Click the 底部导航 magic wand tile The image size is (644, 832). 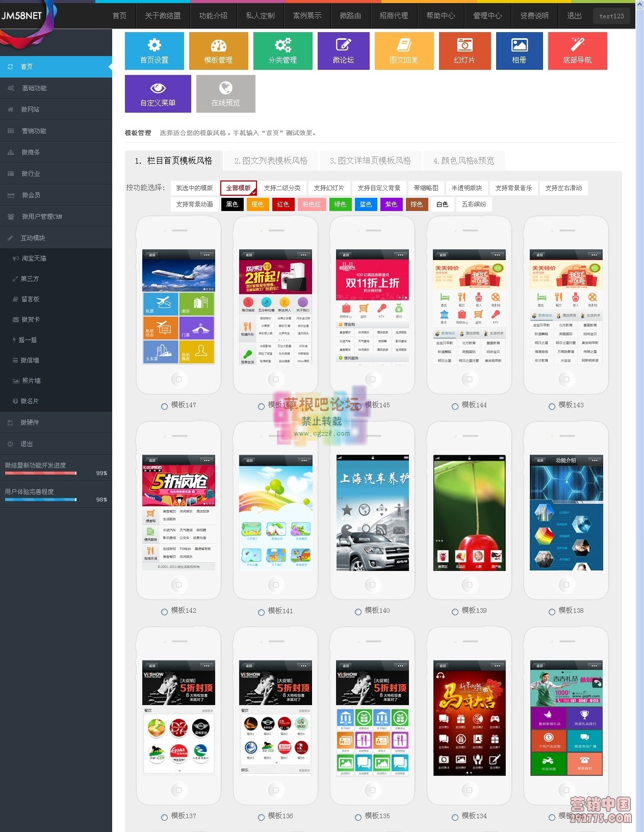coord(577,50)
